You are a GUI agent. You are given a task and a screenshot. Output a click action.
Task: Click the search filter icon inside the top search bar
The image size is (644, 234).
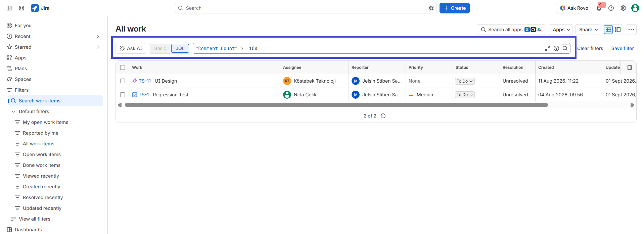pos(431,8)
